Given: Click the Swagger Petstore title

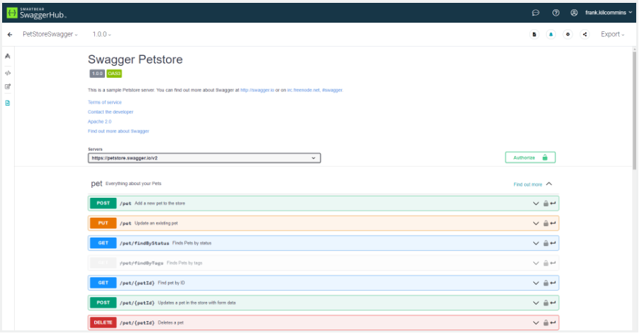Looking at the screenshot, I should (136, 60).
